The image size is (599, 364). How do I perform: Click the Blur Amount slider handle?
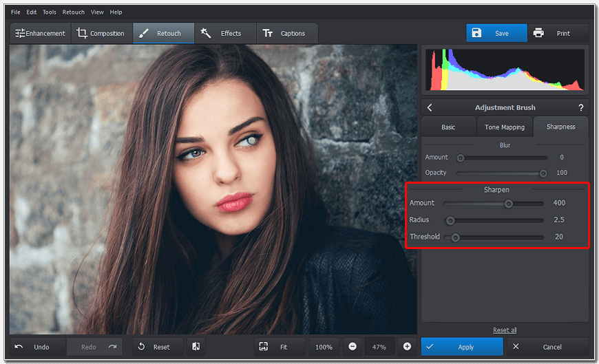[461, 158]
